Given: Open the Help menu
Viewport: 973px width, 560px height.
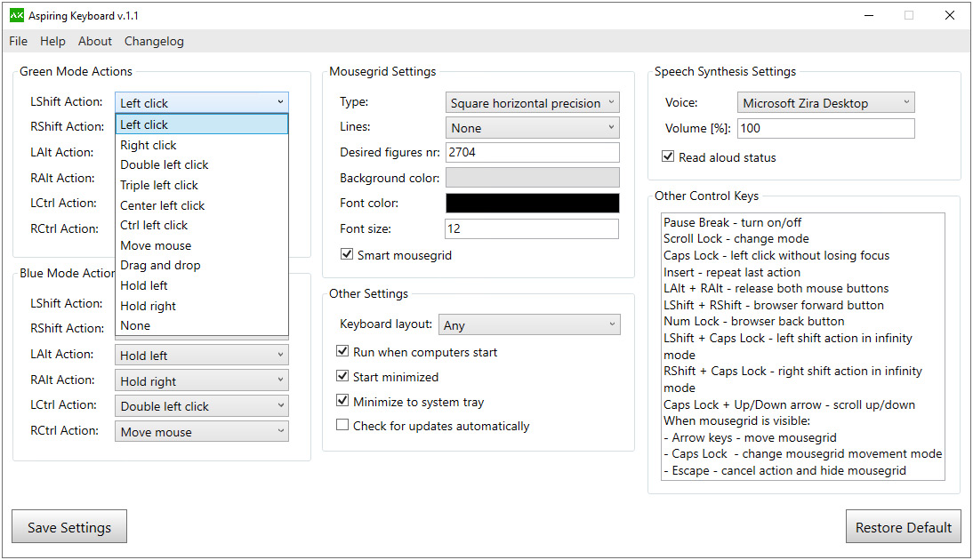Looking at the screenshot, I should point(52,41).
